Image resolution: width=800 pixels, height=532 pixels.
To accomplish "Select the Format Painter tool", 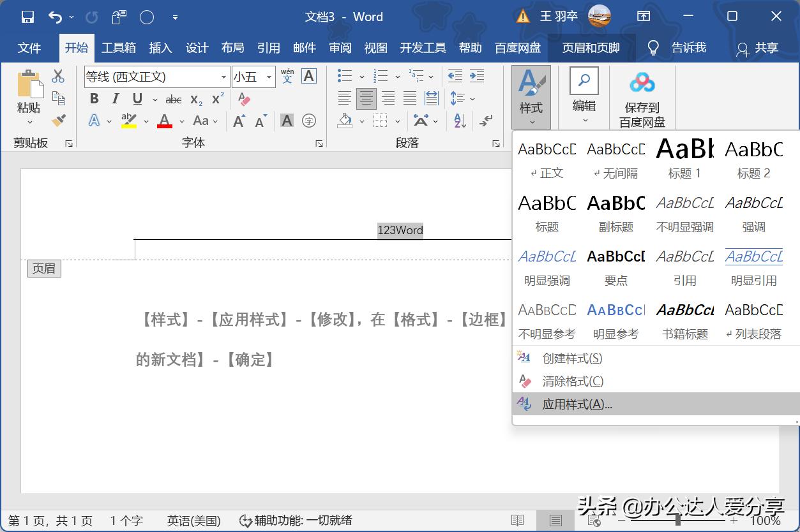I will pos(57,121).
